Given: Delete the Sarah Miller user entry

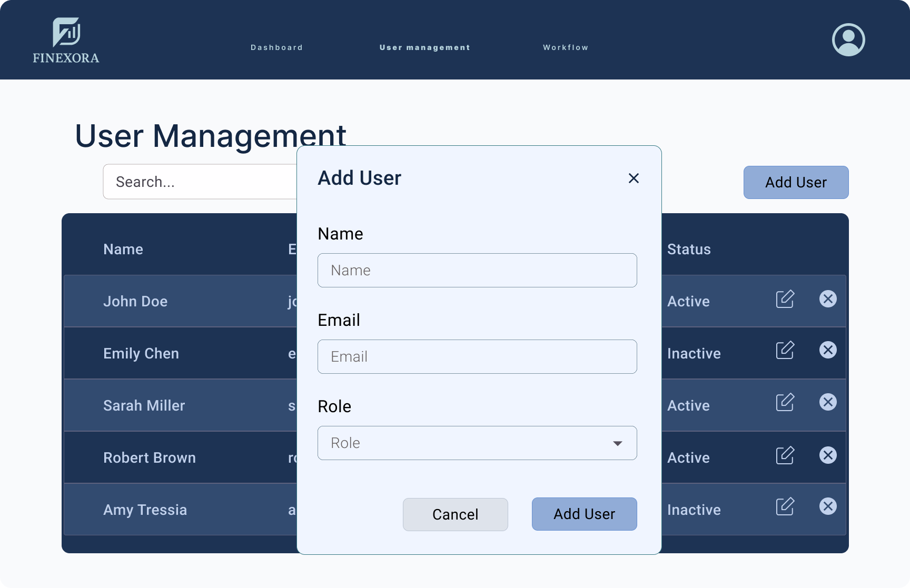Looking at the screenshot, I should pos(828,402).
